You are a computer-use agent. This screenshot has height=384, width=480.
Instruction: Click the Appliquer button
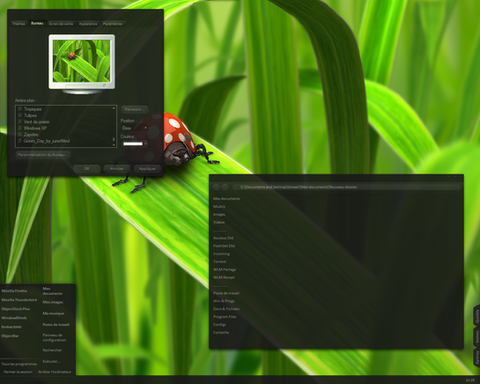(x=147, y=169)
